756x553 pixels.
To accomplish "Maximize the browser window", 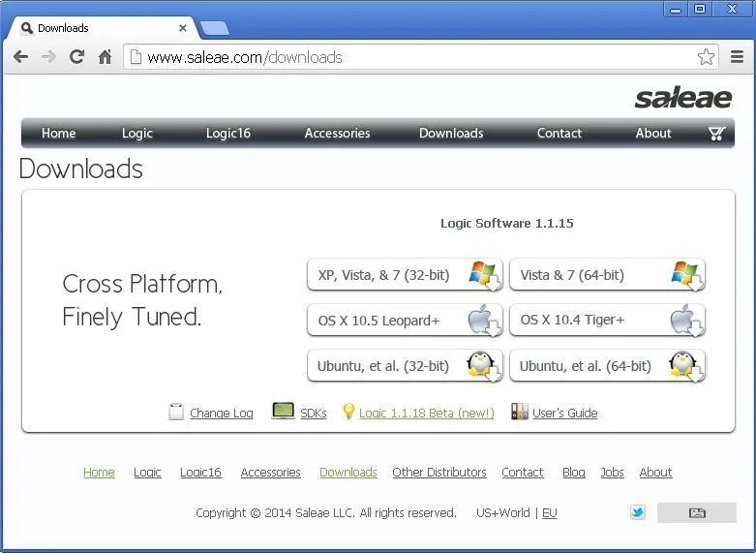I will point(700,8).
